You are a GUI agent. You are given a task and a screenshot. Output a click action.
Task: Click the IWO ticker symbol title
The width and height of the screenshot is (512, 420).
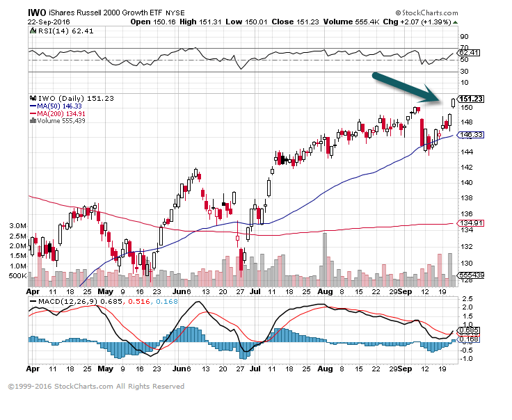coord(37,13)
